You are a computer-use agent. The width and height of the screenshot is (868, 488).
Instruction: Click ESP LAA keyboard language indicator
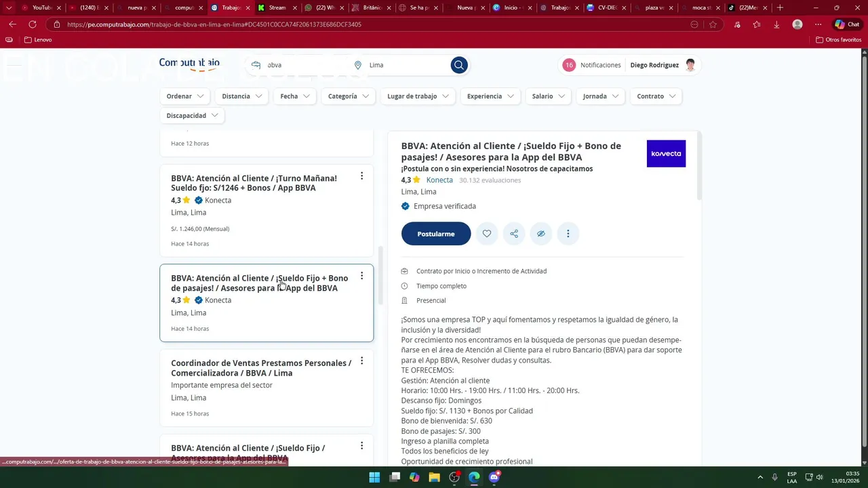click(x=792, y=477)
